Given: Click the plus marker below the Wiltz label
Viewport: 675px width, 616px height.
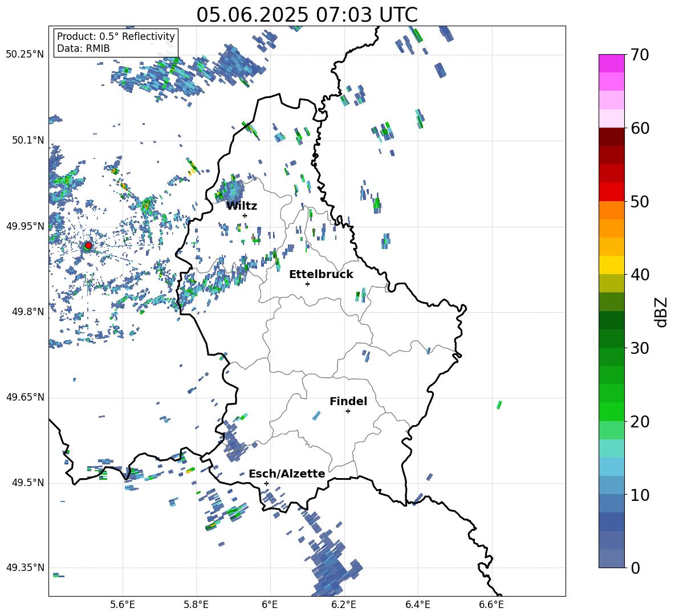Looking at the screenshot, I should tap(245, 215).
